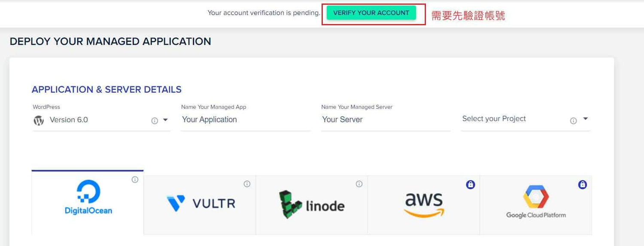The image size is (644, 246).
Task: Click the info icon beside WordPress version
Action: pyautogui.click(x=155, y=121)
